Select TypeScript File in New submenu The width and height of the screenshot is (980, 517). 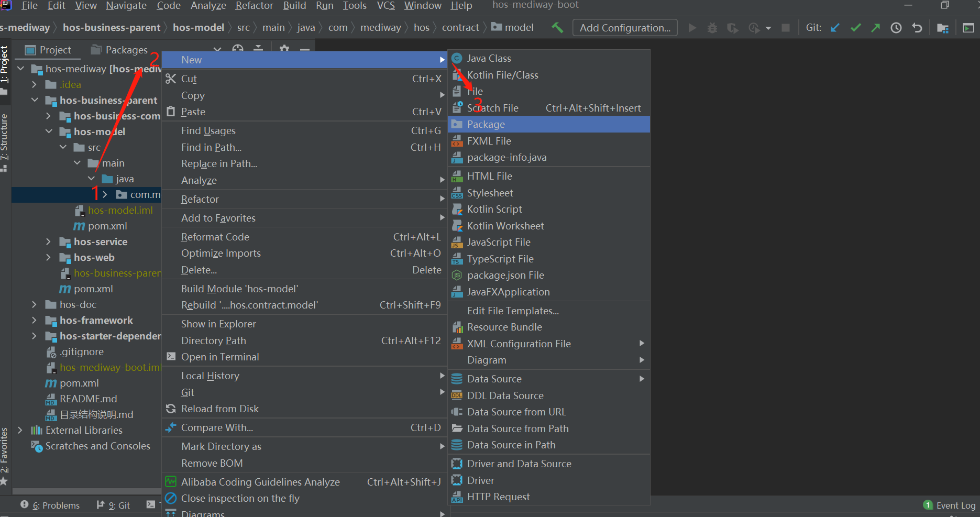549,259
